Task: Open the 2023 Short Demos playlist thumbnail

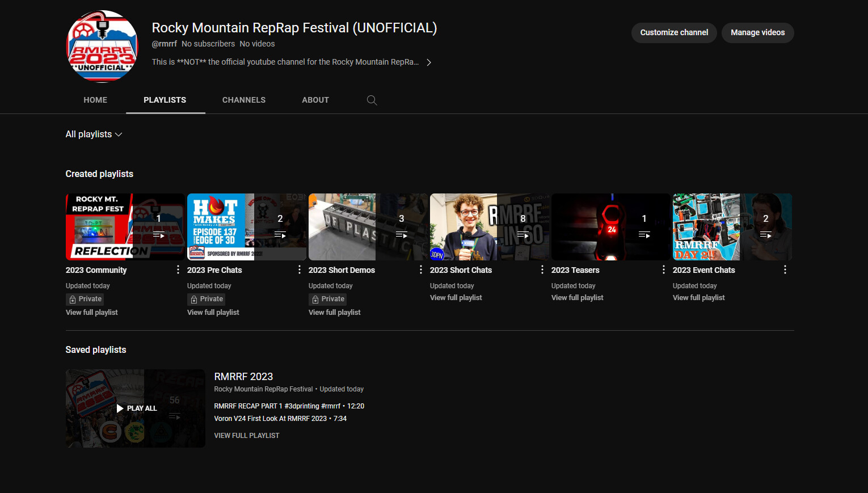Action: coord(368,227)
